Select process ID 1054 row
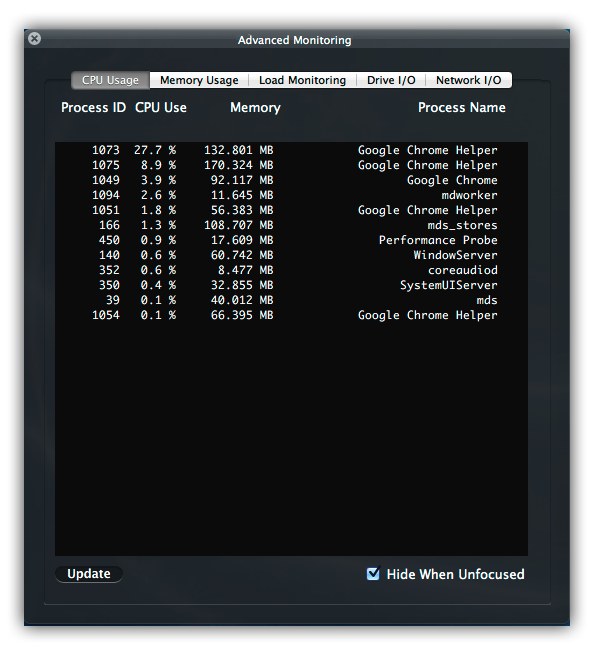The height and width of the screenshot is (651, 594). coord(291,315)
